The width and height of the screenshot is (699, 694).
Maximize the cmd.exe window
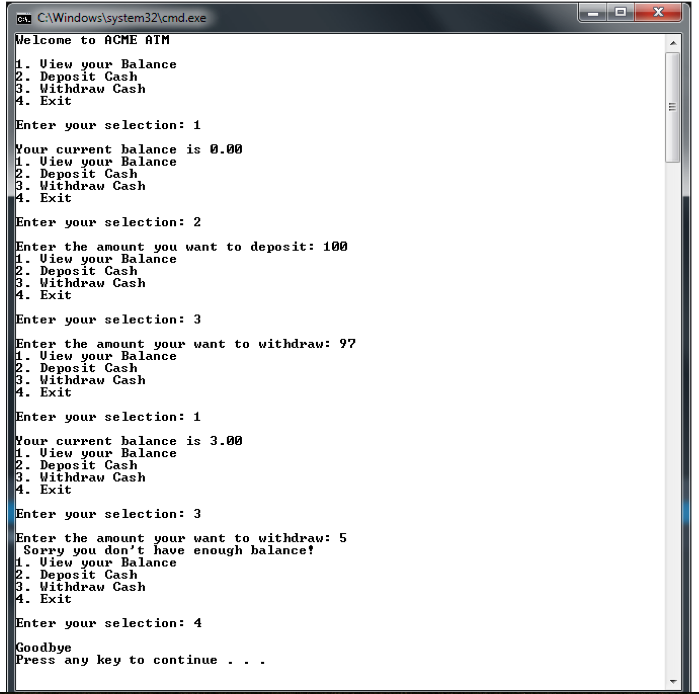click(621, 12)
